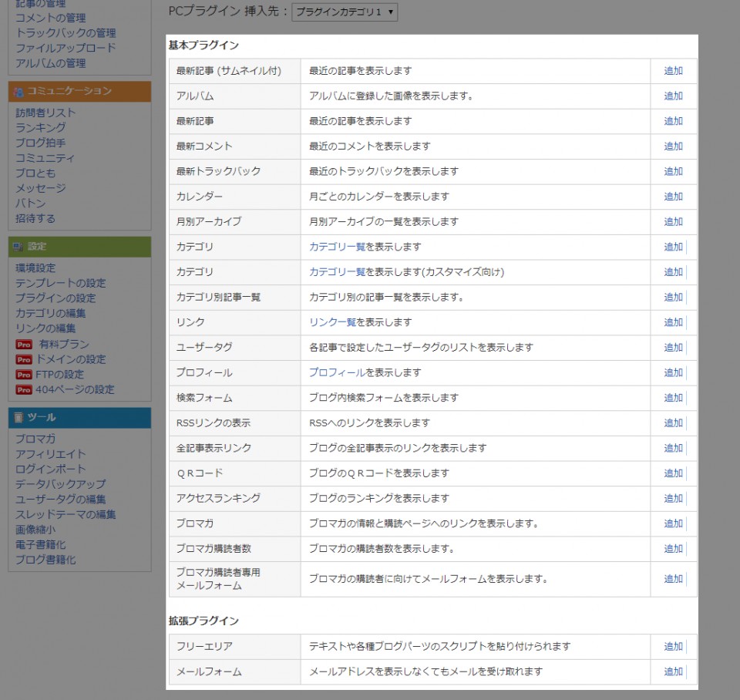Screen dimensions: 740x700
Task: Open 電子書籍化 tool
Action: (x=41, y=545)
